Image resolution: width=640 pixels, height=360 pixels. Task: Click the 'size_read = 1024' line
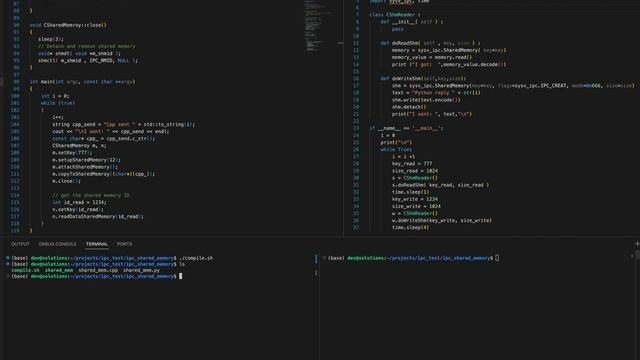(415, 171)
